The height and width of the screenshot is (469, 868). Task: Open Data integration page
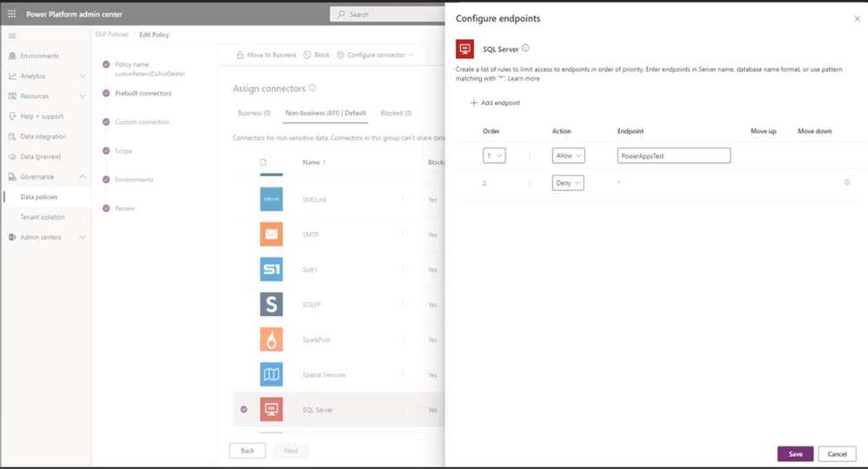(43, 136)
